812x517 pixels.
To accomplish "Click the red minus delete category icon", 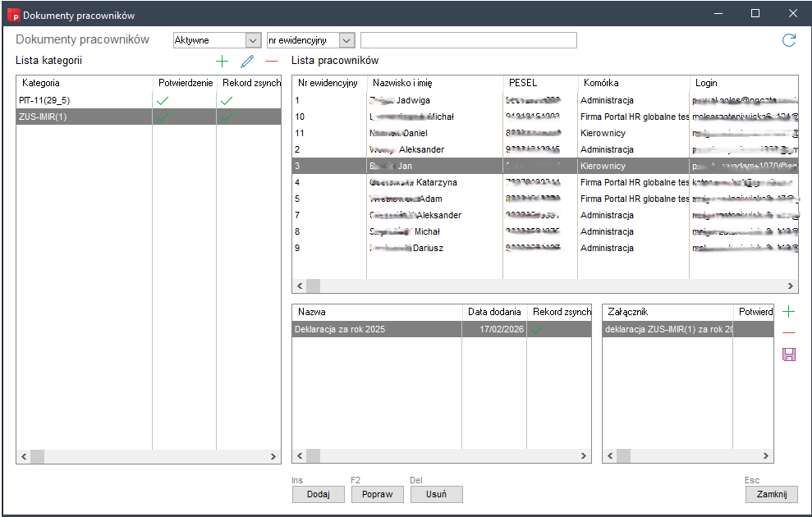I will click(x=272, y=61).
